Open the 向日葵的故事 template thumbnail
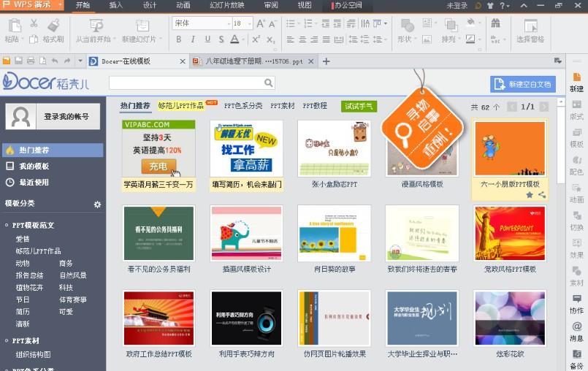Screen dimensions: 588x371 [x=334, y=234]
